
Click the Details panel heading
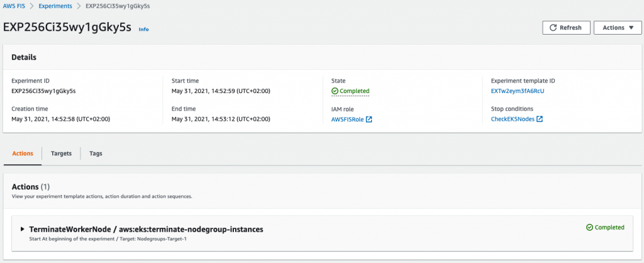(x=24, y=57)
